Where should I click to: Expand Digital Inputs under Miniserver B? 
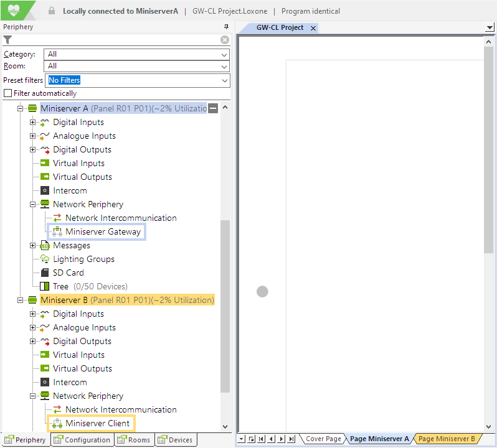pos(32,314)
